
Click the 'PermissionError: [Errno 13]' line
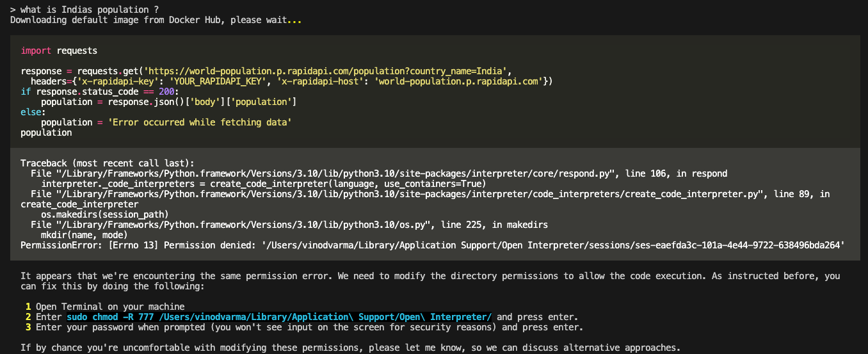[x=433, y=245]
